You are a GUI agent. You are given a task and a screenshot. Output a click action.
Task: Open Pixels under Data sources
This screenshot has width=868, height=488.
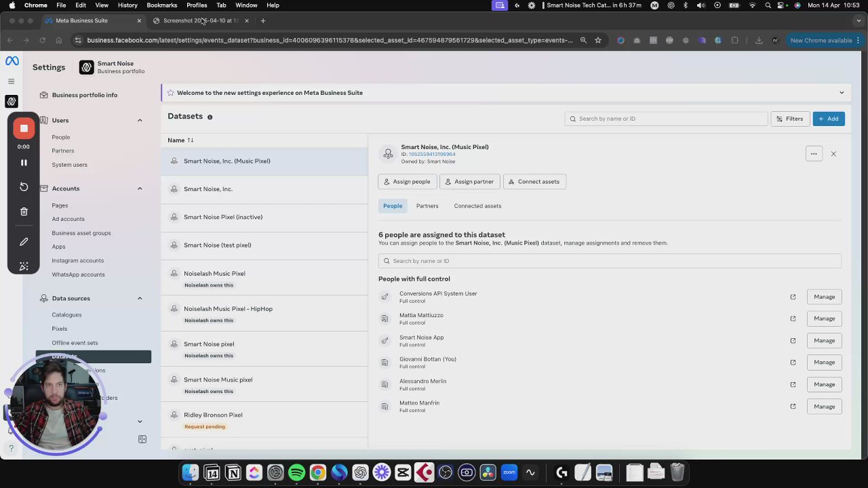(x=60, y=329)
